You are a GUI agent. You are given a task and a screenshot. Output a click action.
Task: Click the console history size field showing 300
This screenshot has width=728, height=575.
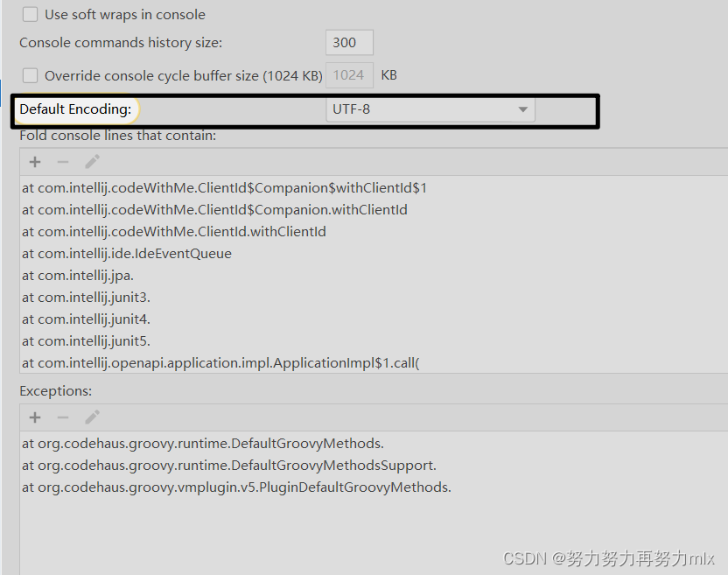point(348,41)
